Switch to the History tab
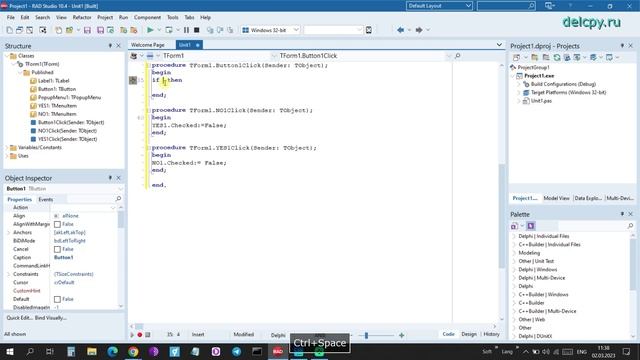Viewport: 640px width, 360px height. pos(491,334)
